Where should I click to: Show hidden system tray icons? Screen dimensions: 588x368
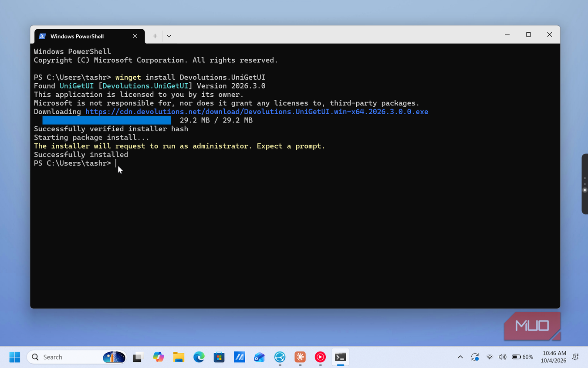tap(460, 357)
